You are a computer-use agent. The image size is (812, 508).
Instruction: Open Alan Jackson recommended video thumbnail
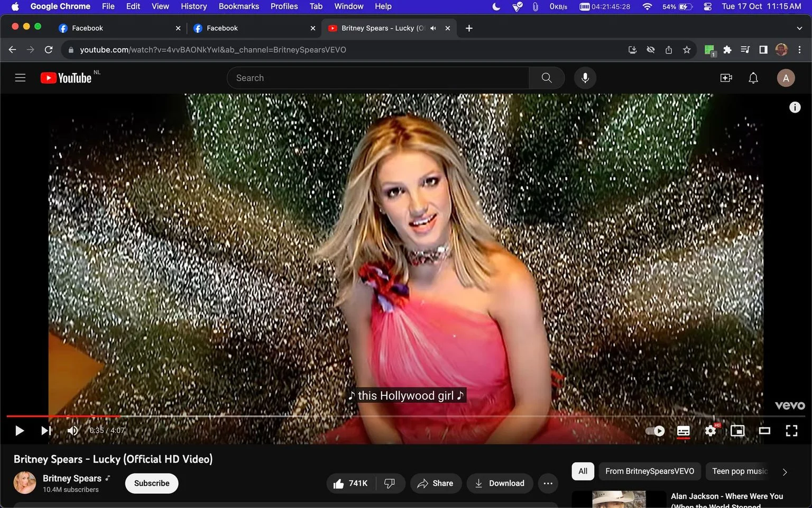pyautogui.click(x=619, y=499)
